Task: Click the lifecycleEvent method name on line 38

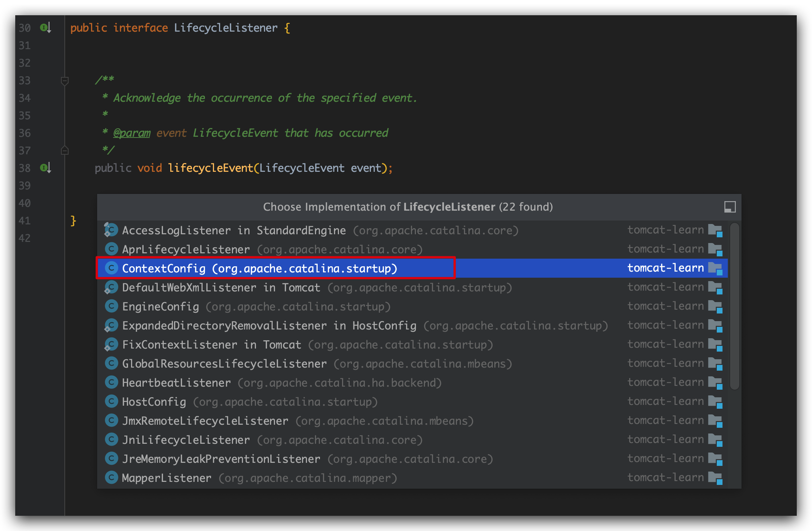Action: pos(211,168)
